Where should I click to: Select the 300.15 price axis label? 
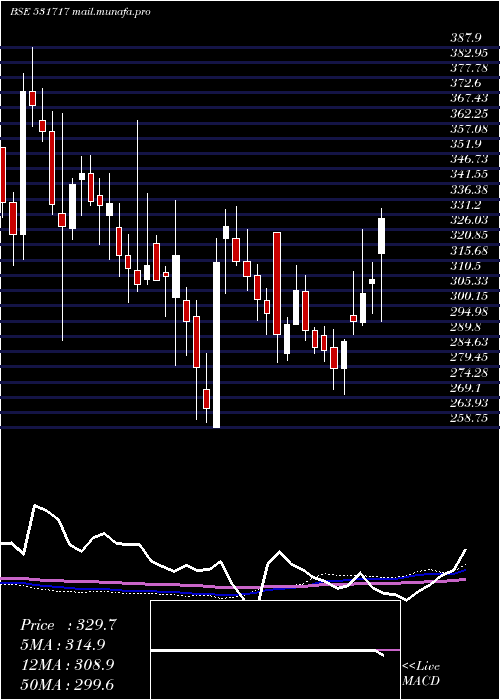(x=469, y=296)
